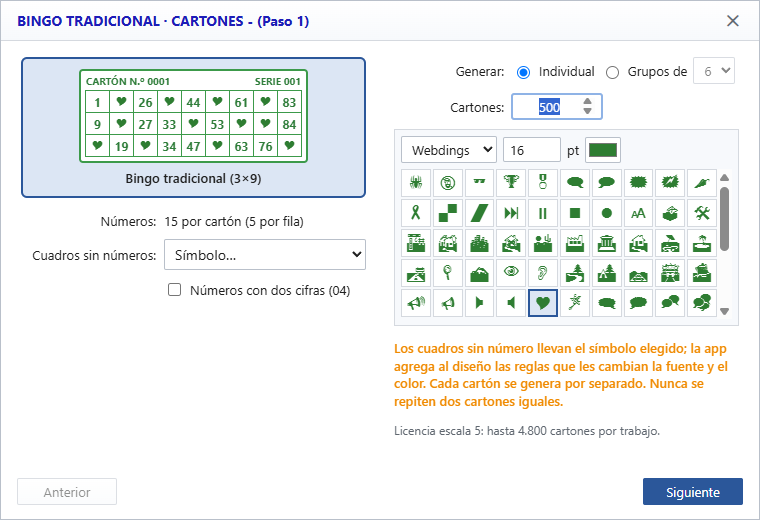Viewport: 760px width, 520px height.
Task: Choose the solid square symbol
Action: coord(574,213)
